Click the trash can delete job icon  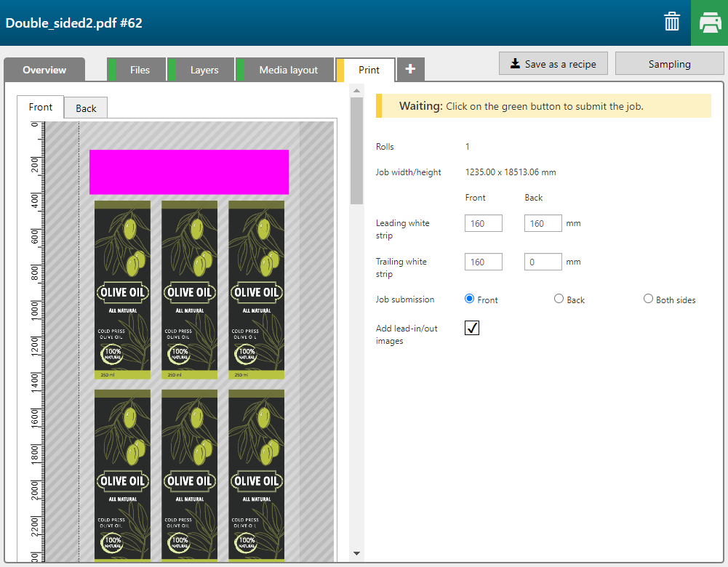tap(672, 23)
